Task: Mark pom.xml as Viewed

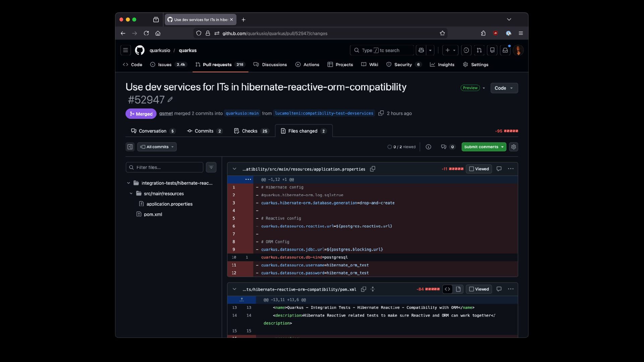Action: point(479,289)
